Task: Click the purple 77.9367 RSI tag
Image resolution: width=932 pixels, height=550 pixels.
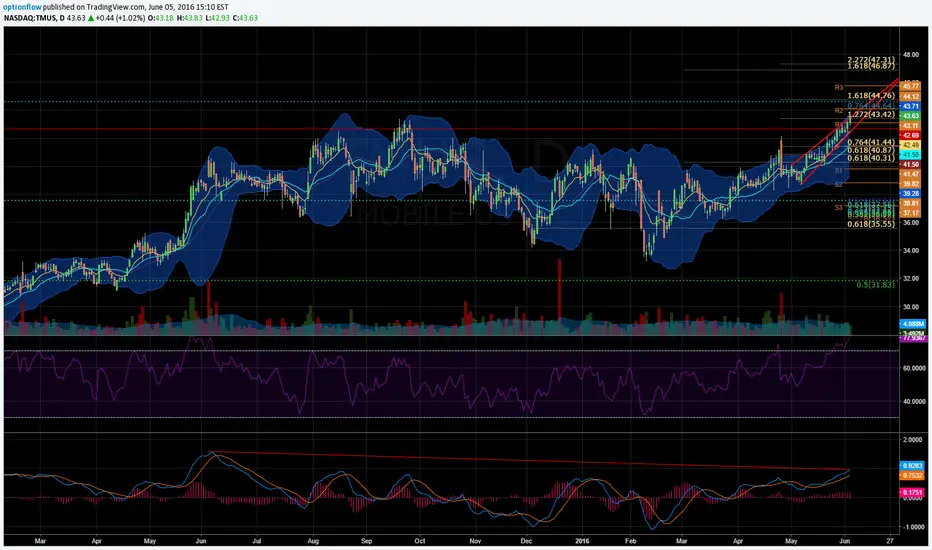Action: pyautogui.click(x=913, y=338)
